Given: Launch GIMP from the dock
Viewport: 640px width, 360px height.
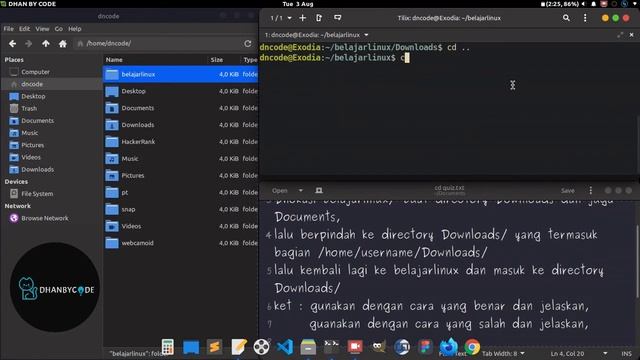Looking at the screenshot, I should click(x=378, y=347).
